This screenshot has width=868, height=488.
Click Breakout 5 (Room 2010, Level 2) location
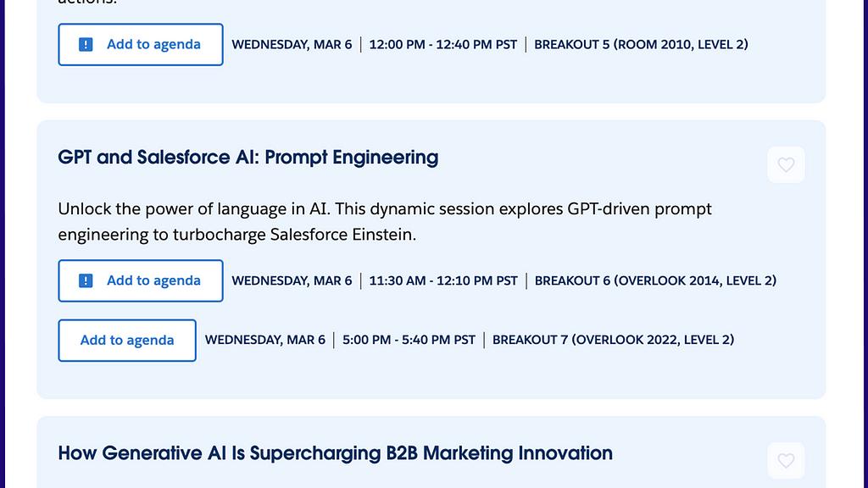[641, 45]
